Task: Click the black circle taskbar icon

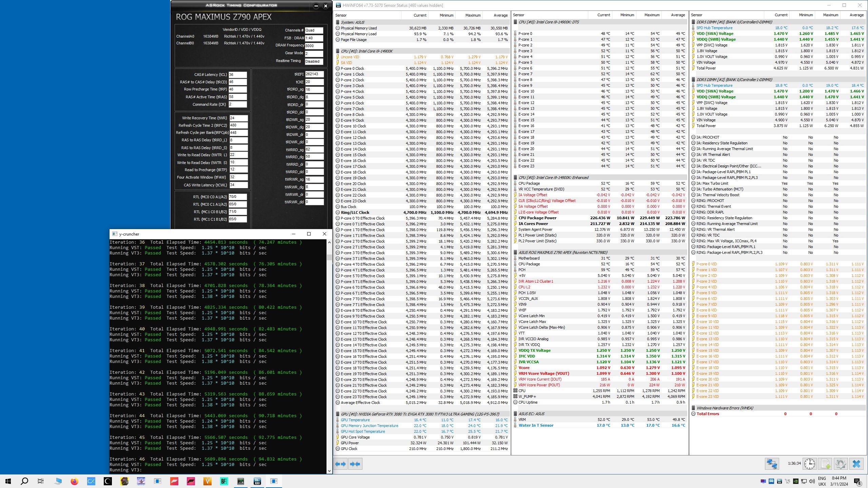Action: (107, 481)
